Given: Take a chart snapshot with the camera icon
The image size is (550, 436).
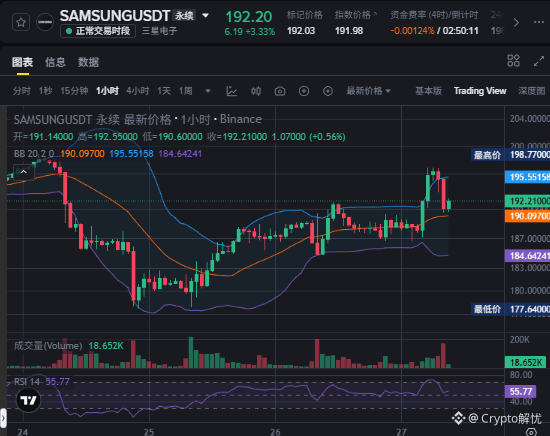Looking at the screenshot, I should coord(280,91).
